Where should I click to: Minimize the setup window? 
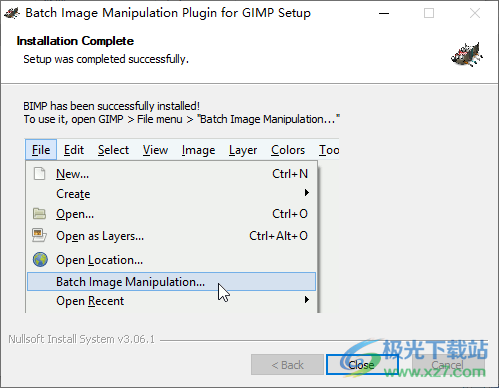[384, 13]
